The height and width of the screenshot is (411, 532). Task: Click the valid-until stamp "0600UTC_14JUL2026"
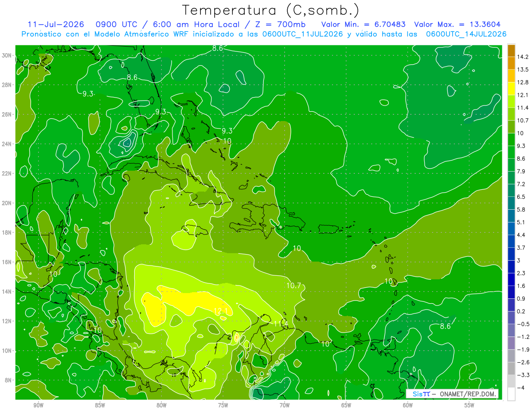pyautogui.click(x=466, y=34)
